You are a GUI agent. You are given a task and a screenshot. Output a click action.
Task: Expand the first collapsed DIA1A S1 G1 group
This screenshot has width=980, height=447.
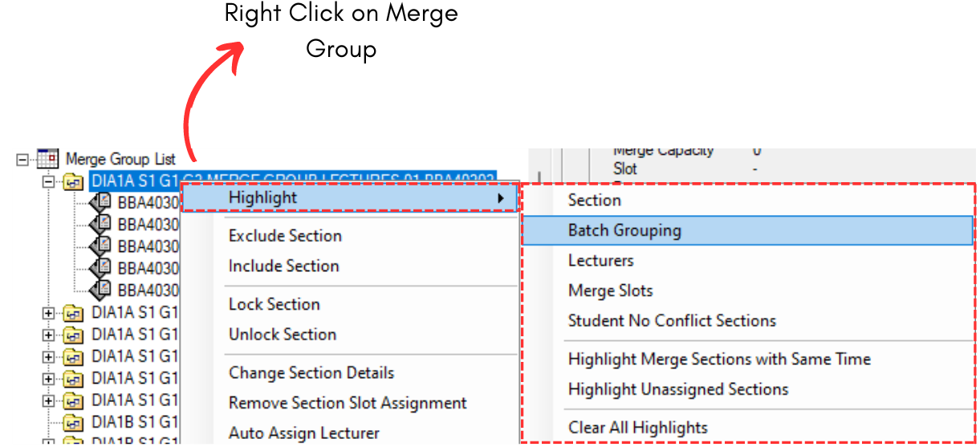(x=48, y=312)
